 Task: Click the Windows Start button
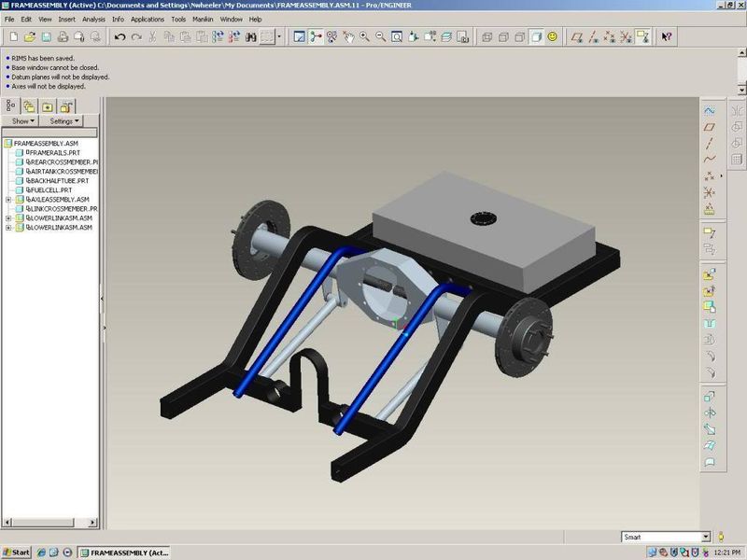click(x=17, y=553)
